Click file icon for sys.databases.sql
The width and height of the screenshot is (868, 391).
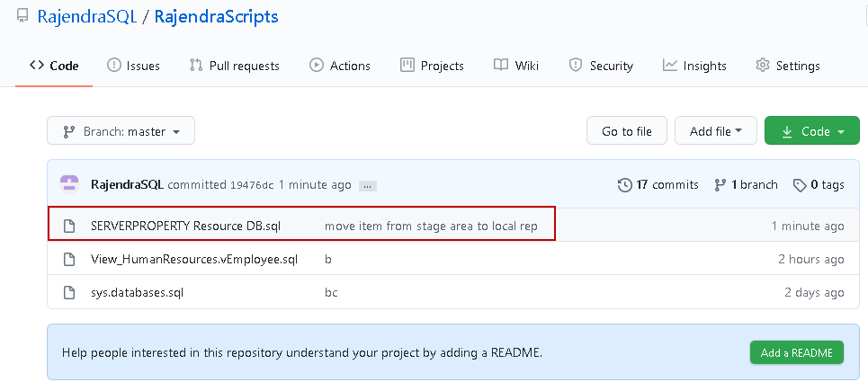69,292
